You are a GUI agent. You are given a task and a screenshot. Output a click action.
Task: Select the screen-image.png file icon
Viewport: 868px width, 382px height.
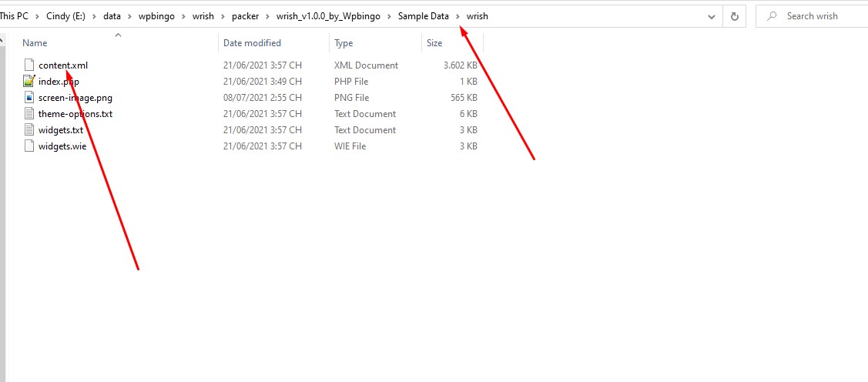point(28,98)
